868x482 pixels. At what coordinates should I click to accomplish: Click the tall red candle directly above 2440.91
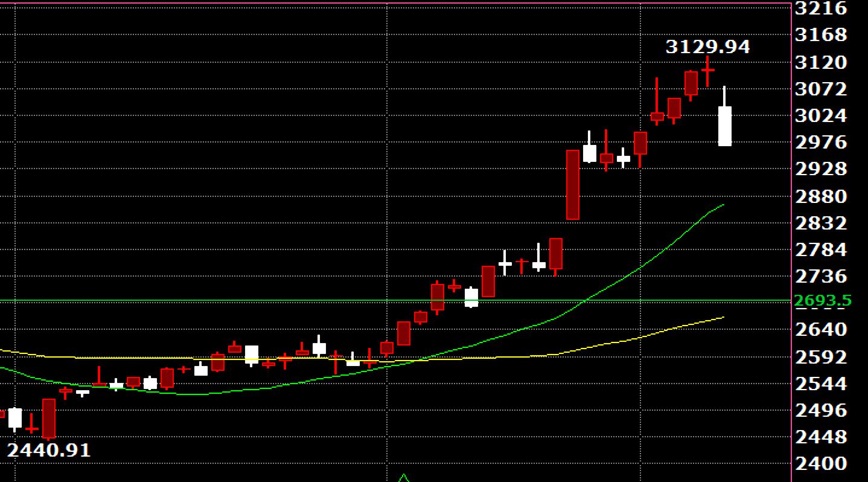pyautogui.click(x=49, y=419)
